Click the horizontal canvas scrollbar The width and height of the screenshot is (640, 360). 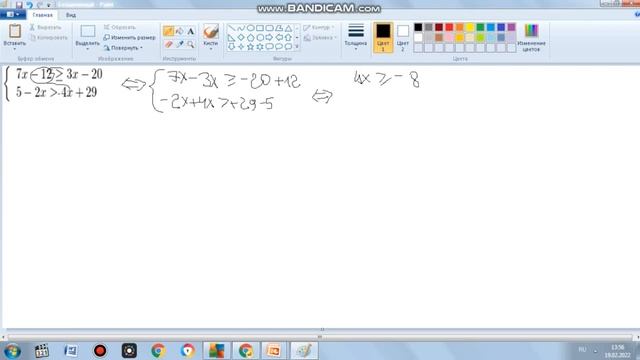pos(320,337)
